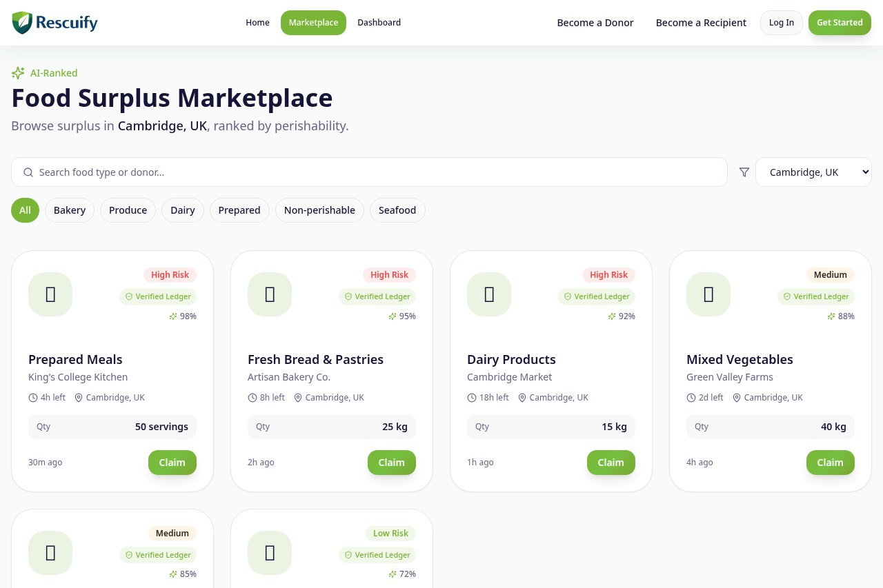
Task: Click the location pin on Dairy Products card
Action: pyautogui.click(x=522, y=398)
